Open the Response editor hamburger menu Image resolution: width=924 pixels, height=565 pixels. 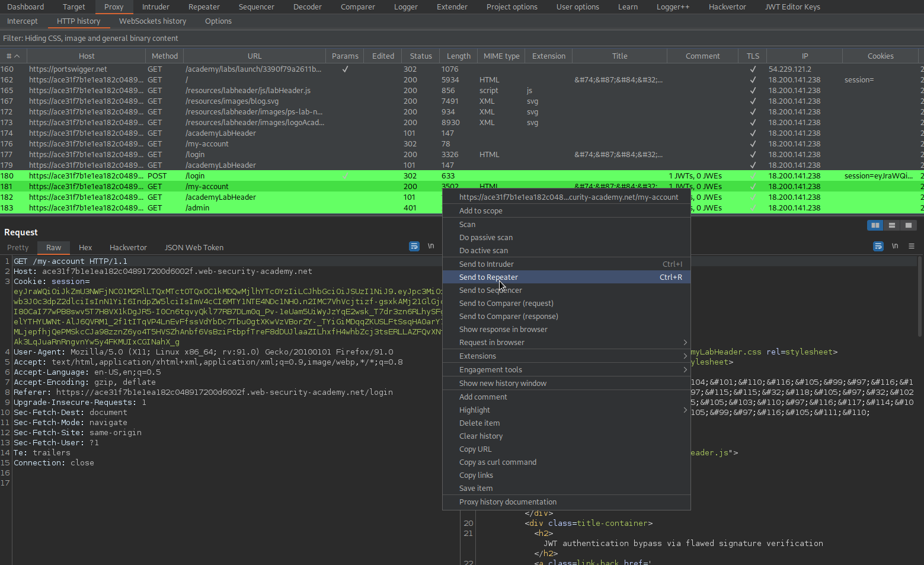[912, 246]
